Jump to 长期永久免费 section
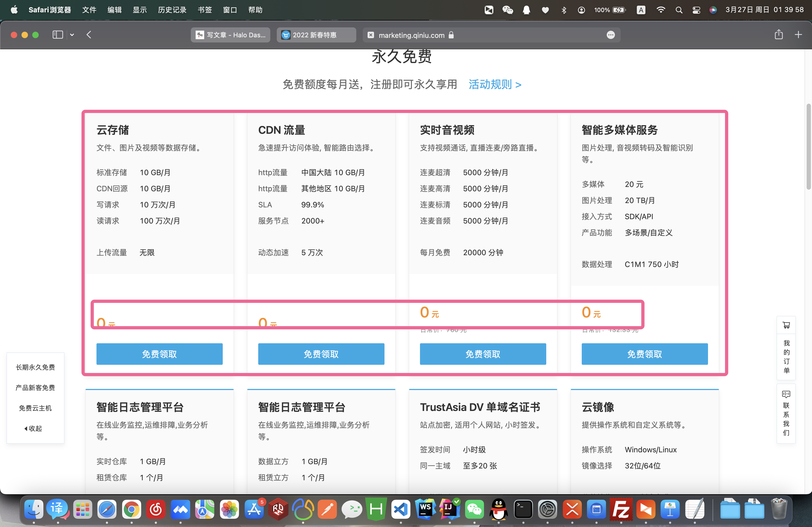Image resolution: width=812 pixels, height=527 pixels. click(x=35, y=367)
